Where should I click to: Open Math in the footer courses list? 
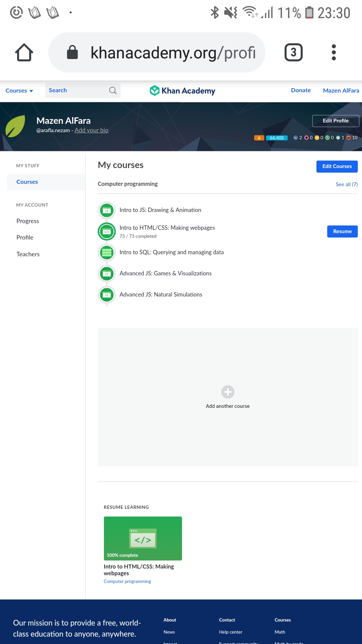click(x=280, y=632)
